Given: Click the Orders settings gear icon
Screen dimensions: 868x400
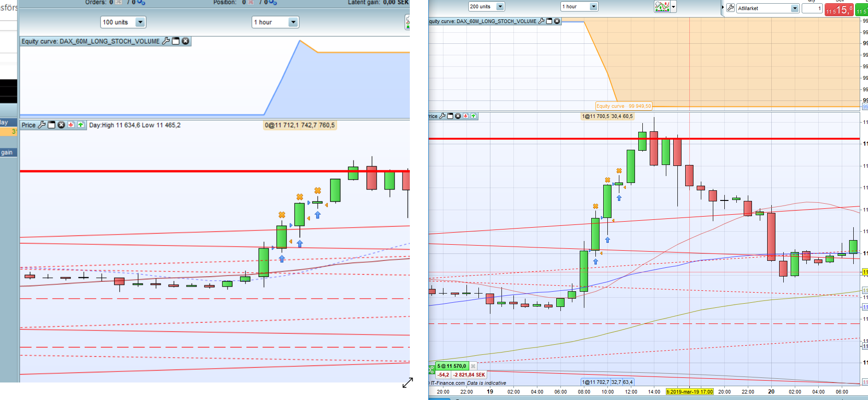Looking at the screenshot, I should 141,2.
